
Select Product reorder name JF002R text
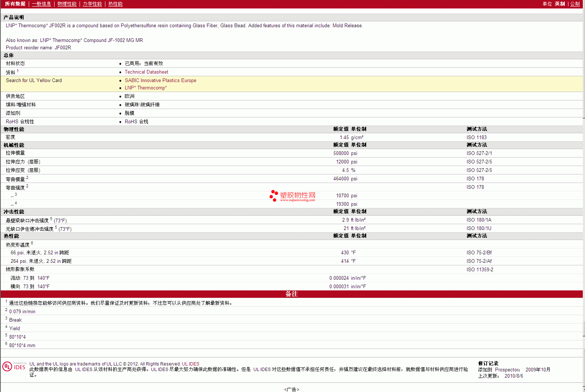pos(38,48)
